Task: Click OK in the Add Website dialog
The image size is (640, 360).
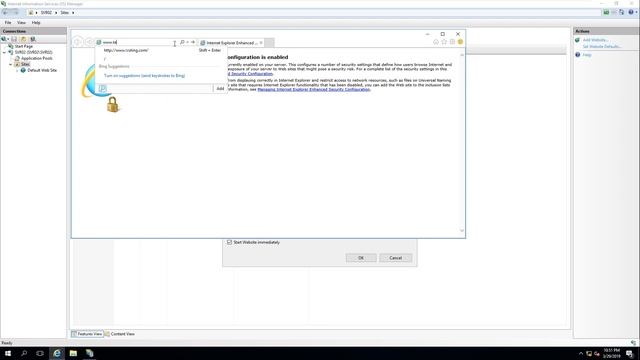Action: [x=361, y=258]
